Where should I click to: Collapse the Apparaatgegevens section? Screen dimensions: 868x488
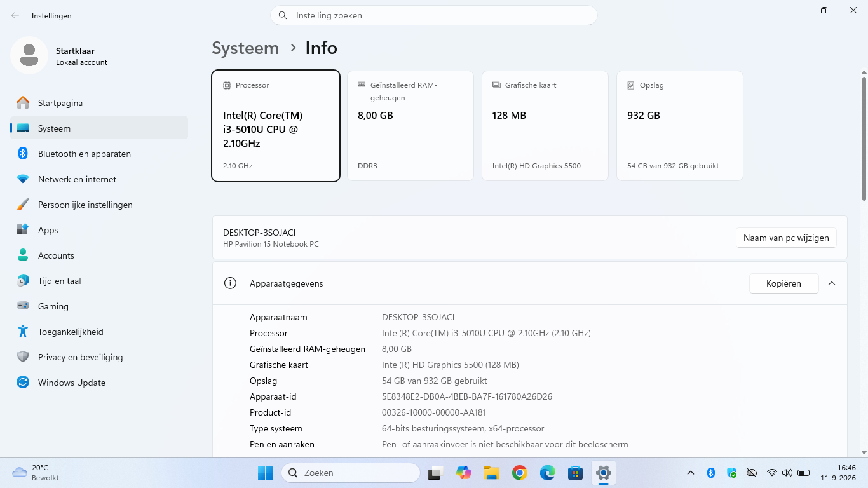[832, 283]
